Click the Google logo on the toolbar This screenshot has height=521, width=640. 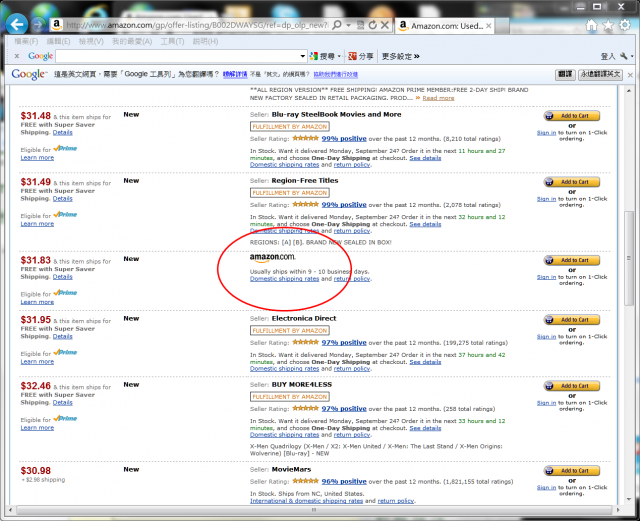pyautogui.click(x=40, y=56)
